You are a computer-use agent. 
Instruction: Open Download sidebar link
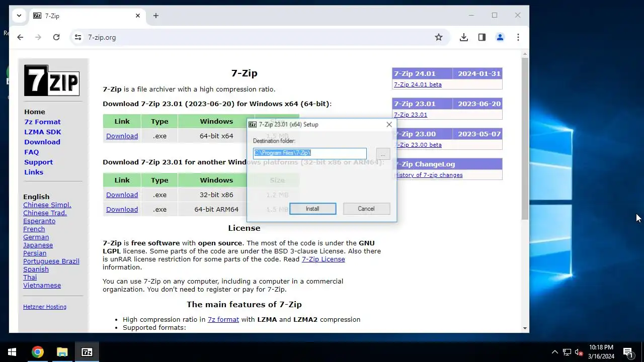[x=42, y=142]
